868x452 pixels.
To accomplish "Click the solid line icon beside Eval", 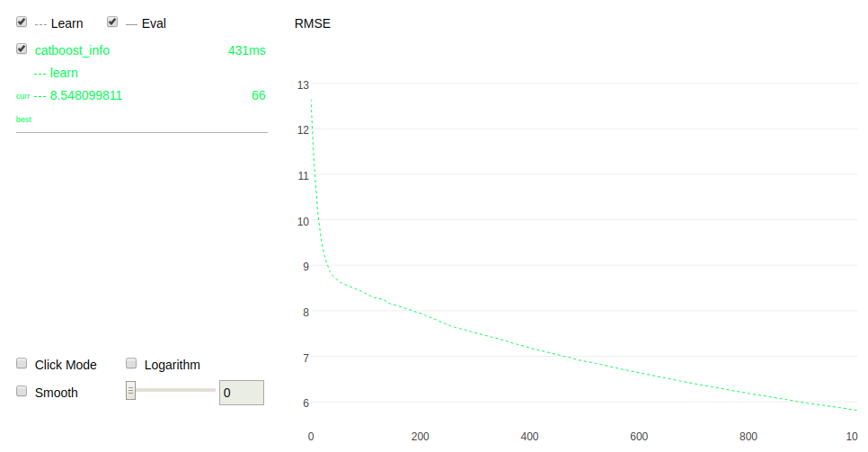I will [131, 24].
